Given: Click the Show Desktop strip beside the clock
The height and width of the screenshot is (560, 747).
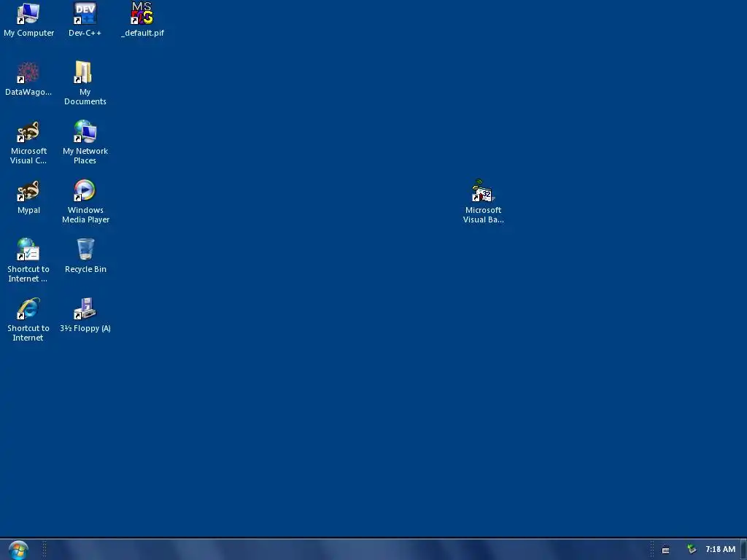Looking at the screenshot, I should pyautogui.click(x=743, y=550).
